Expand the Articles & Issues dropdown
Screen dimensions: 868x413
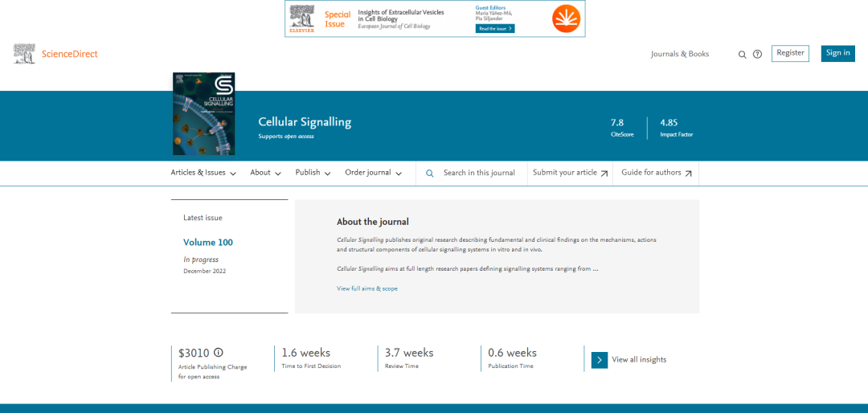click(203, 173)
